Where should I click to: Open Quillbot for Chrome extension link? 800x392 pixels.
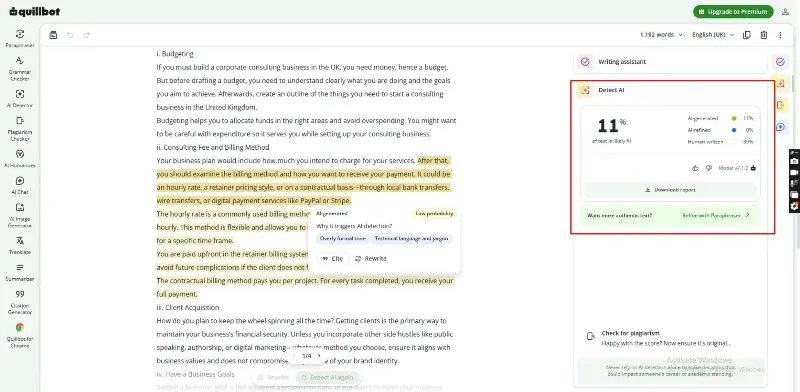20,335
